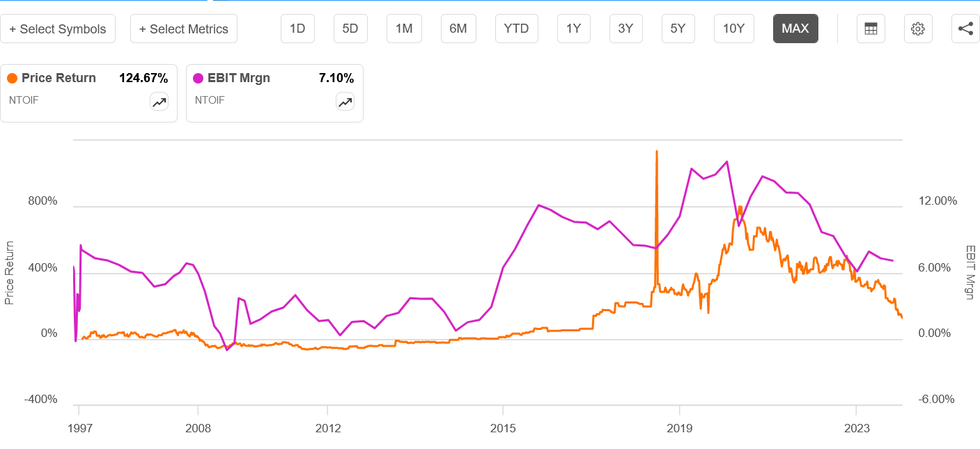Click the sparkline icon on EBIT Mrgn card
The height and width of the screenshot is (449, 980).
click(x=345, y=101)
